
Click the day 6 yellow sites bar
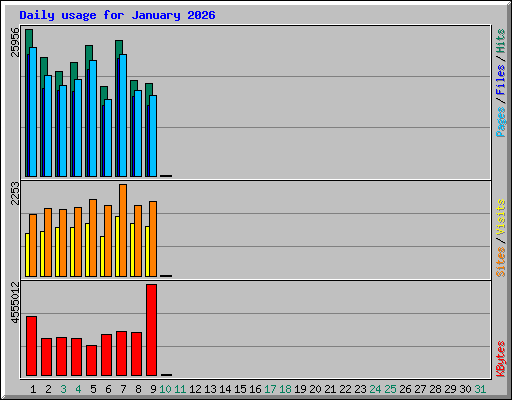coord(102,256)
